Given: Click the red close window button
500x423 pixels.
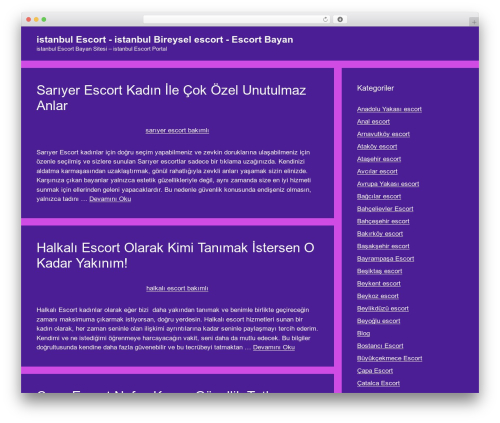Looking at the screenshot, I should [29, 20].
